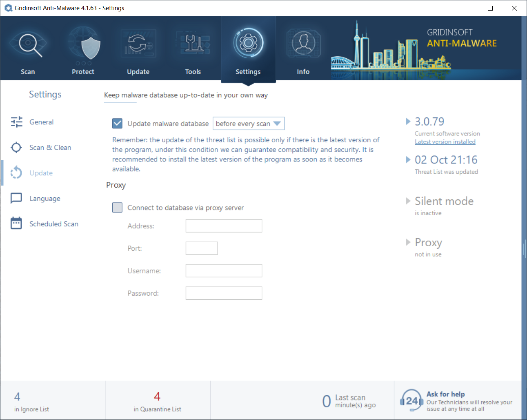Viewport: 527px width, 420px height.
Task: Click the Info person icon
Action: pyautogui.click(x=303, y=43)
